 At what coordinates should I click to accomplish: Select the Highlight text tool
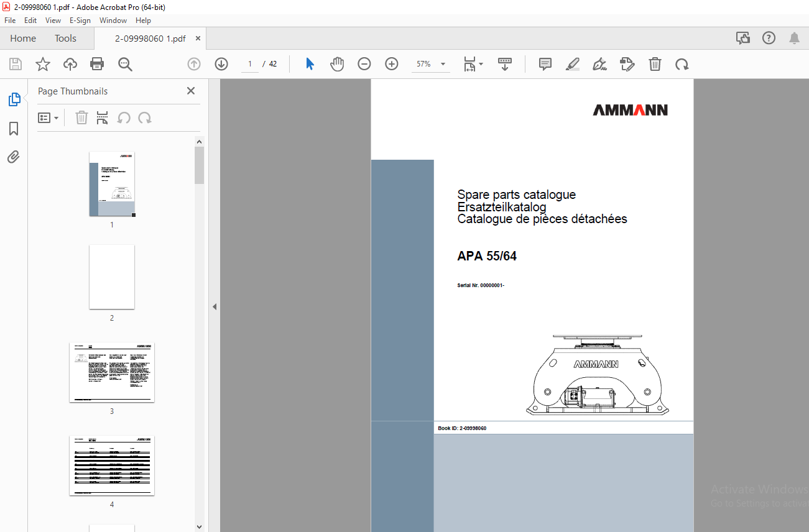tap(573, 64)
